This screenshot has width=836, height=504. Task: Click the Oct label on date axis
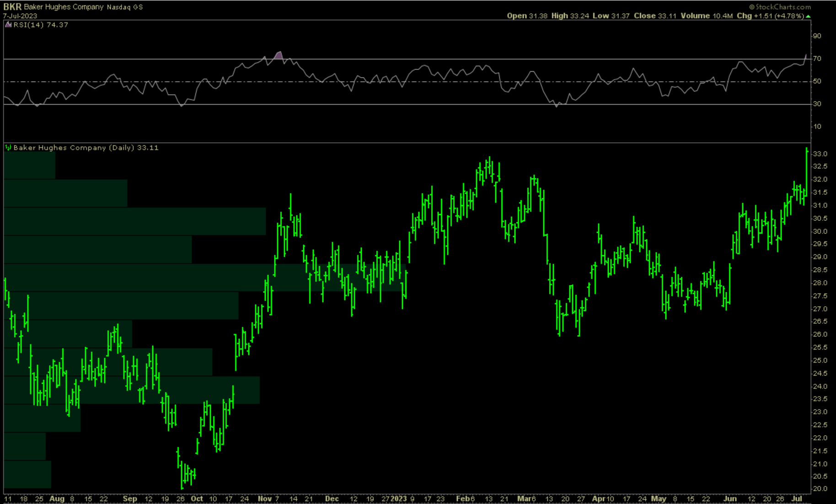pos(197,499)
